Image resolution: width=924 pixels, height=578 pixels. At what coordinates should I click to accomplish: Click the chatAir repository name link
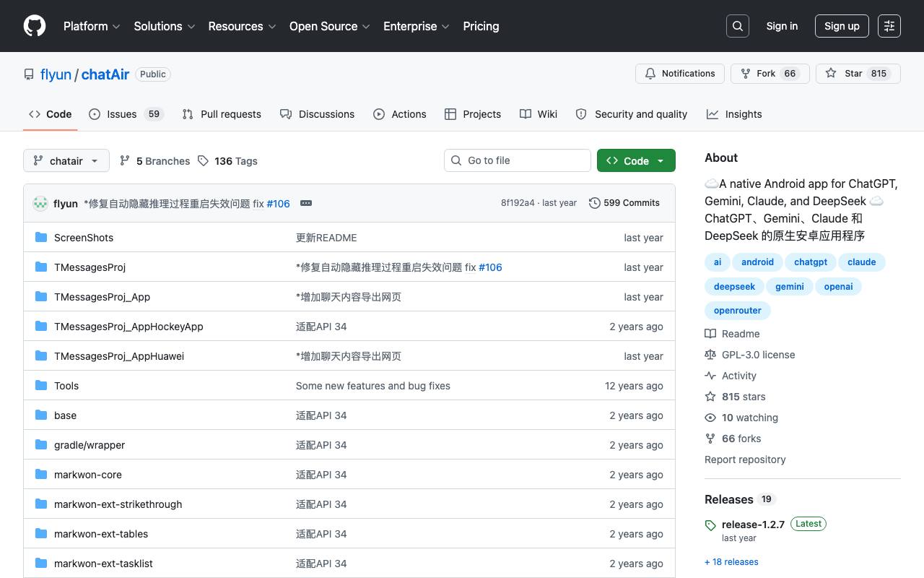105,74
